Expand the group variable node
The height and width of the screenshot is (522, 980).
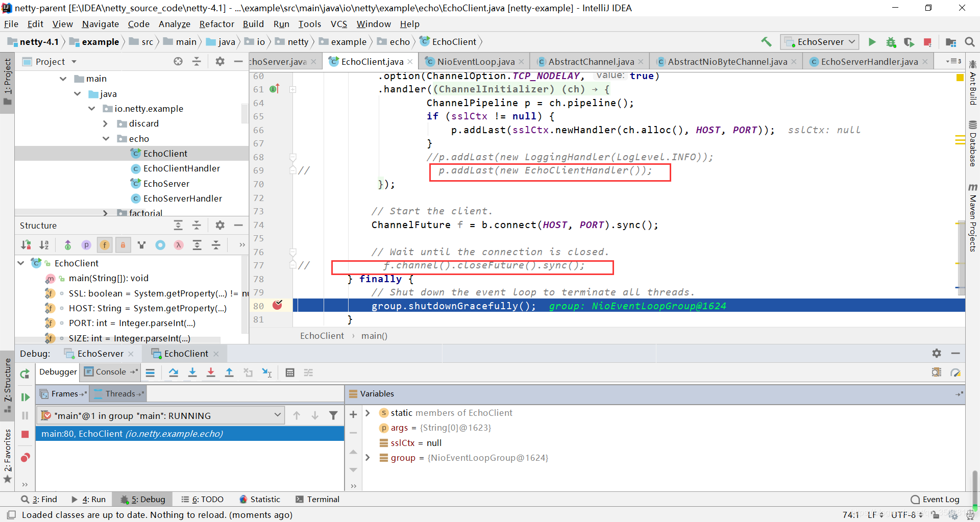[367, 458]
